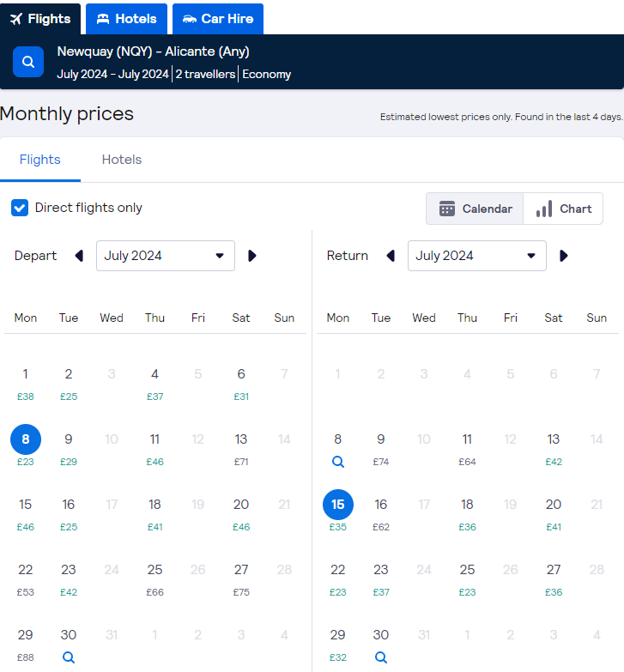Select return date July 22 (£23)
The height and width of the screenshot is (672, 624).
[337, 579]
